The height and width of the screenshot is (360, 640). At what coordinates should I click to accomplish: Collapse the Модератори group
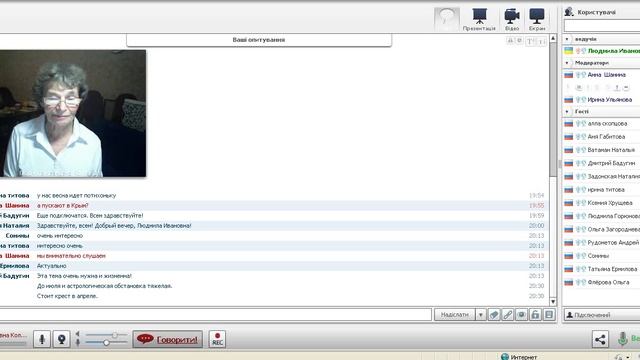pos(567,63)
